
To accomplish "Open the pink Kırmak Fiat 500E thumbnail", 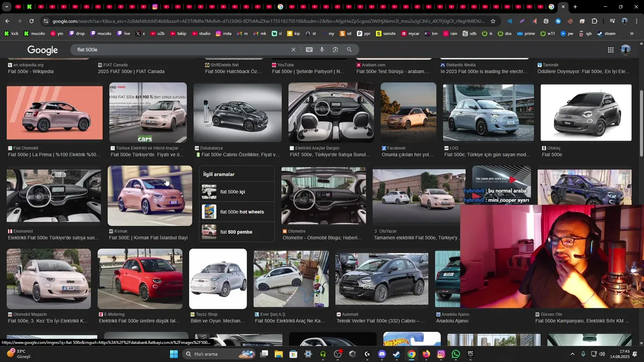I will 150,196.
